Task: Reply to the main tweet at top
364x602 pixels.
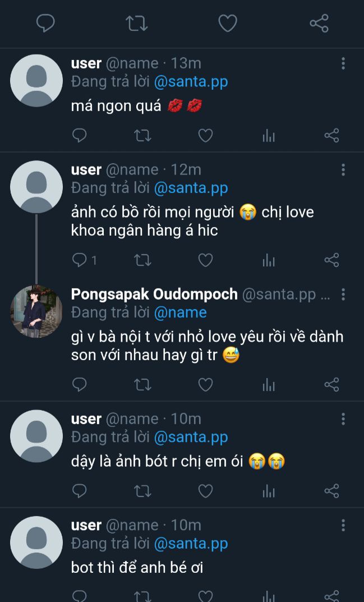Action: click(45, 23)
